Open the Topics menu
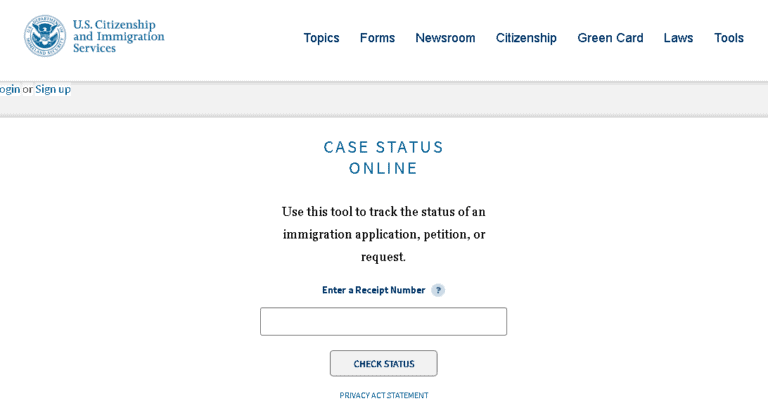The width and height of the screenshot is (768, 408). (x=321, y=38)
